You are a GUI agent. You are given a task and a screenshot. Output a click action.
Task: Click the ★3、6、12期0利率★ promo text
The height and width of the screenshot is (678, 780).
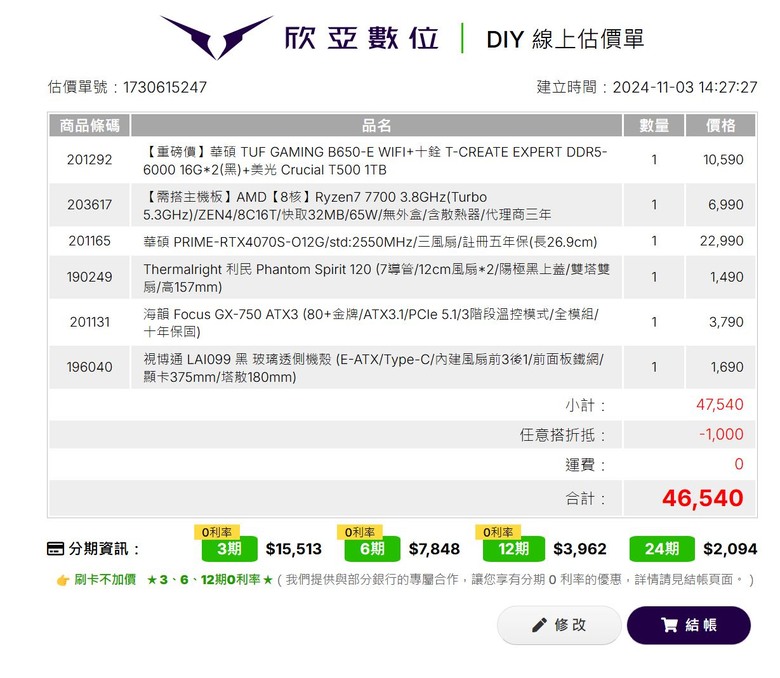[x=210, y=580]
